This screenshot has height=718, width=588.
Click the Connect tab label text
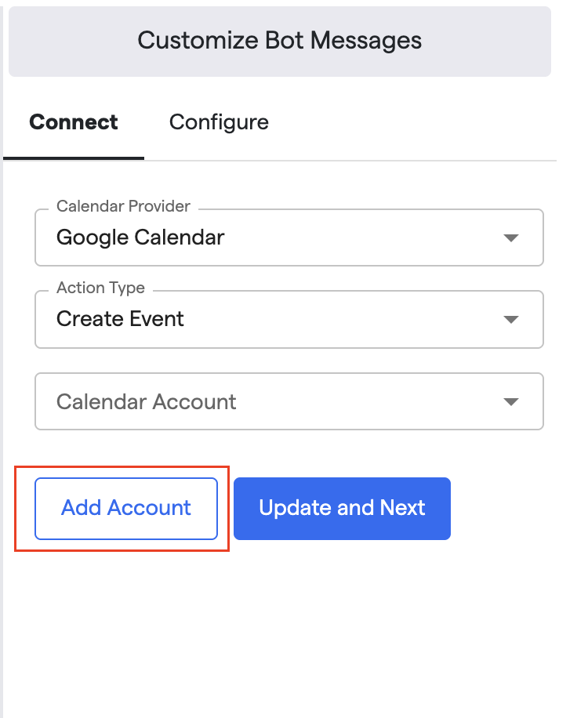click(74, 123)
